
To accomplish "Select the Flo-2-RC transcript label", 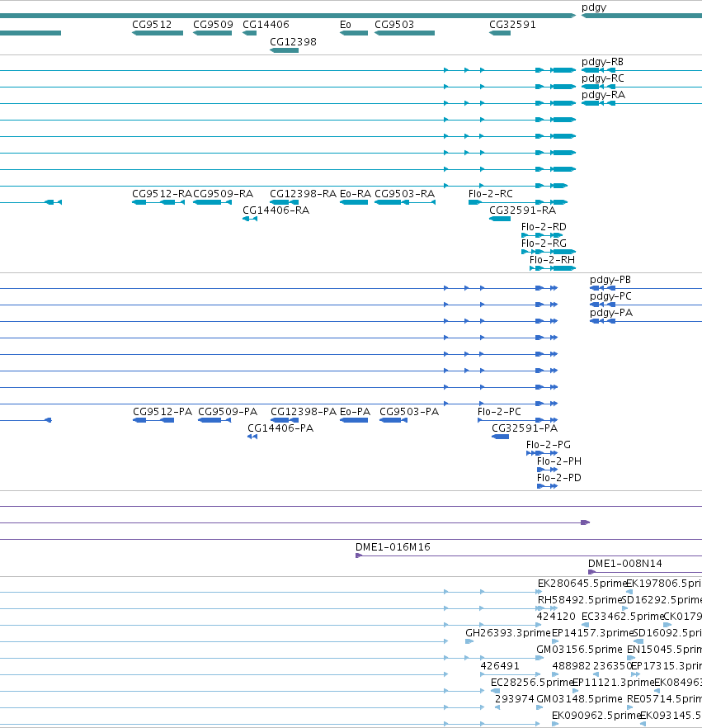I will pos(491,194).
